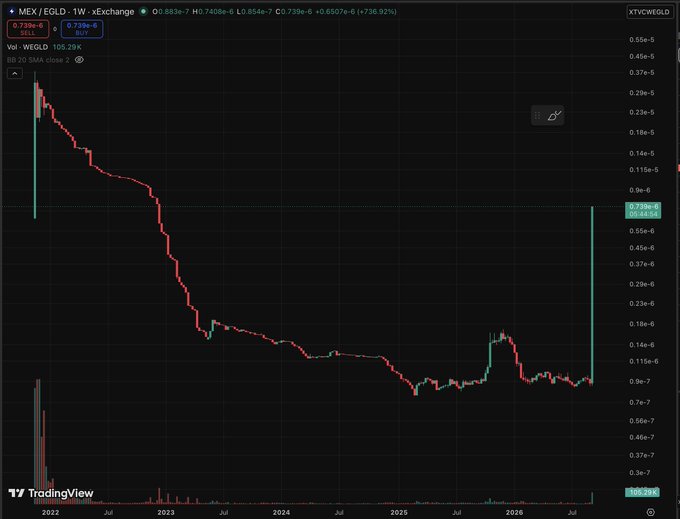The width and height of the screenshot is (680, 519).
Task: Open the MEX / EGLD symbol title
Action: (76, 11)
